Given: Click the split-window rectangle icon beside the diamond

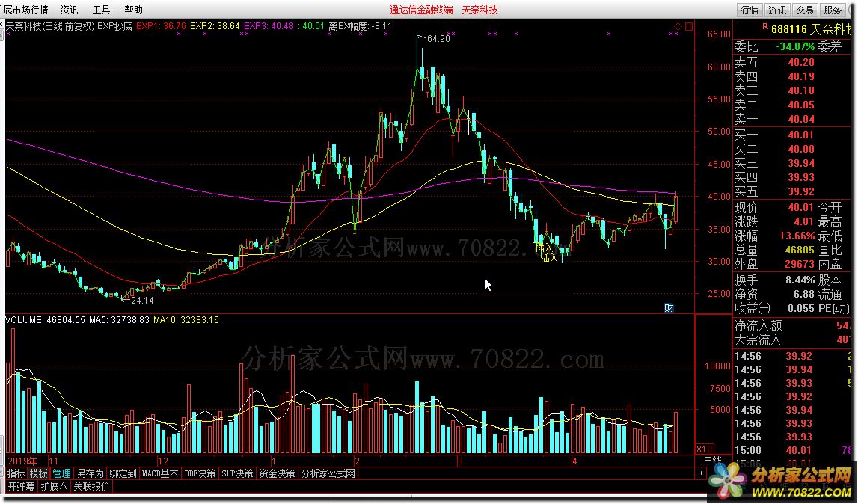Looking at the screenshot, I should point(688,26).
